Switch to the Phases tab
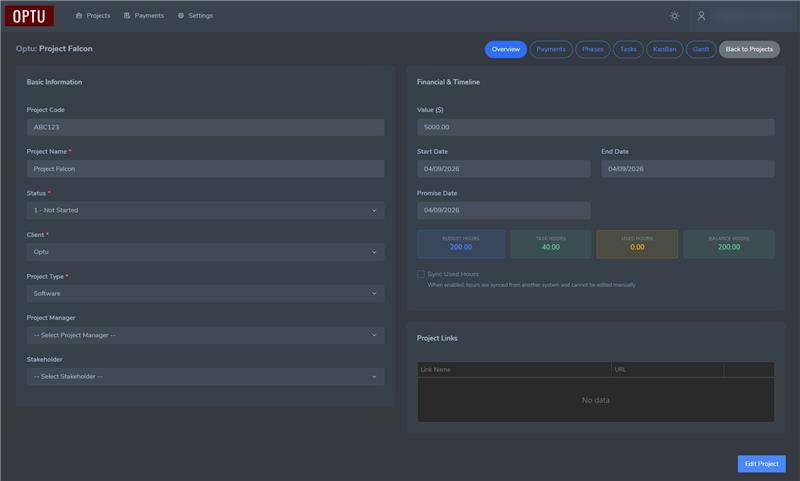Image resolution: width=800 pixels, height=481 pixels. coord(593,49)
